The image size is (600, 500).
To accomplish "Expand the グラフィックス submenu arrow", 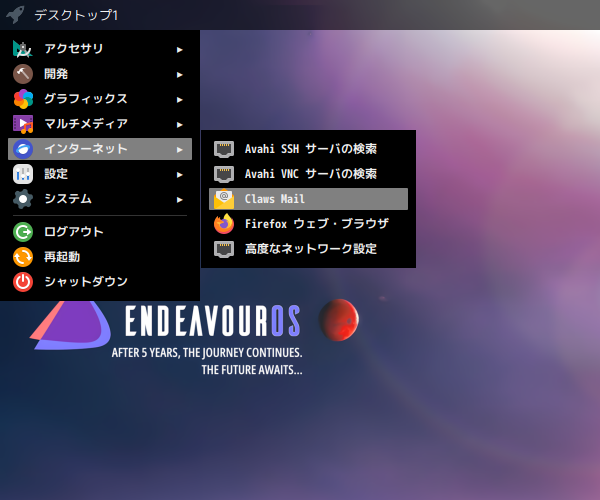I will pos(179,99).
